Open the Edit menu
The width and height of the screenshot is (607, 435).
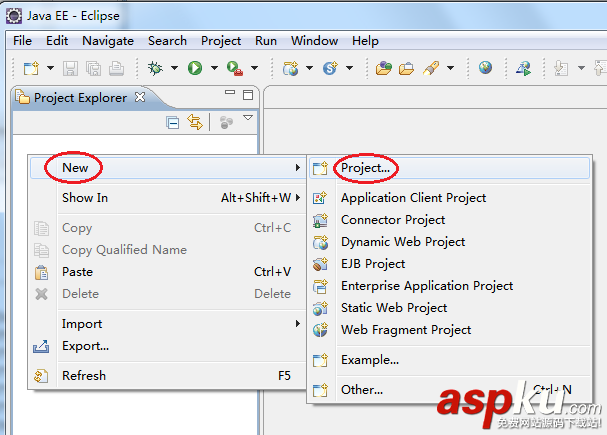pos(57,41)
